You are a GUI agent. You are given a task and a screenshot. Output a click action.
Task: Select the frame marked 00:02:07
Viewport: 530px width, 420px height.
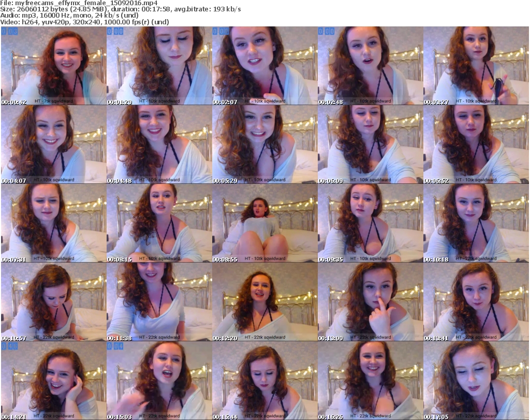click(264, 66)
